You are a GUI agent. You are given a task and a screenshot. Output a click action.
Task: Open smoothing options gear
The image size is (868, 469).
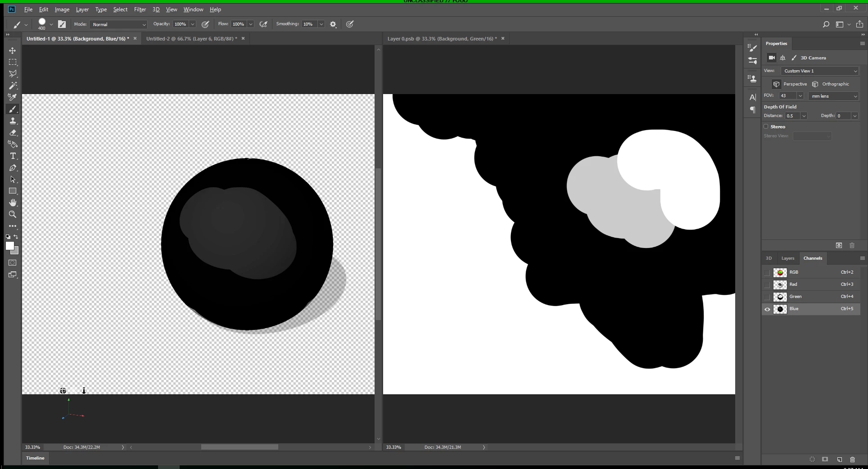click(x=333, y=24)
